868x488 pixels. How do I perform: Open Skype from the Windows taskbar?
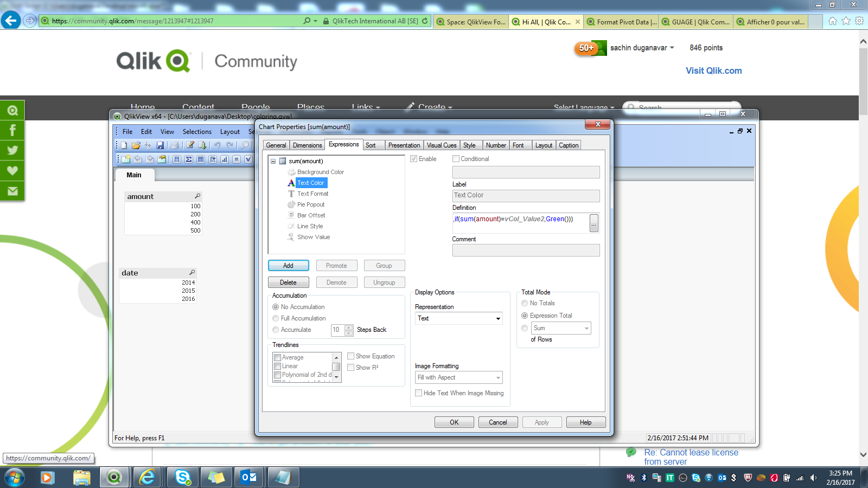point(182,477)
